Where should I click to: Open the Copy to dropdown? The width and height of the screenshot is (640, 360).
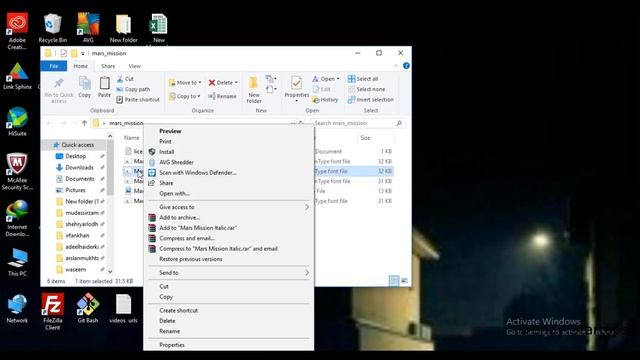[x=185, y=96]
